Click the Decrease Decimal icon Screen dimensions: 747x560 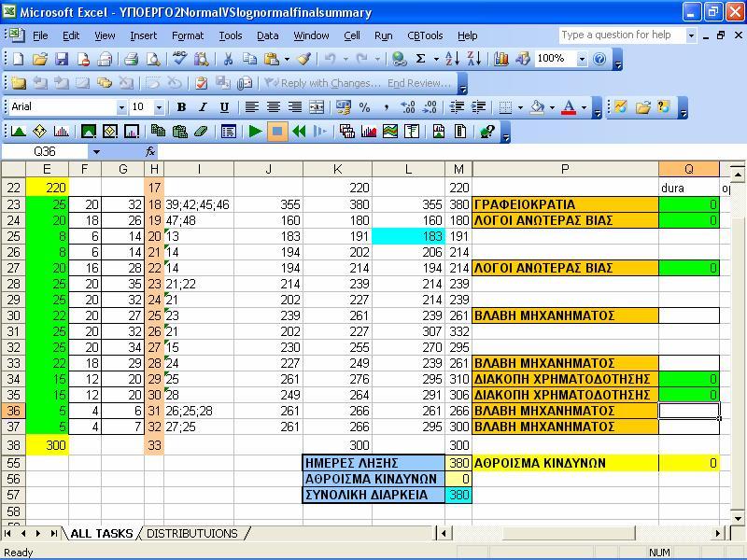[x=430, y=107]
